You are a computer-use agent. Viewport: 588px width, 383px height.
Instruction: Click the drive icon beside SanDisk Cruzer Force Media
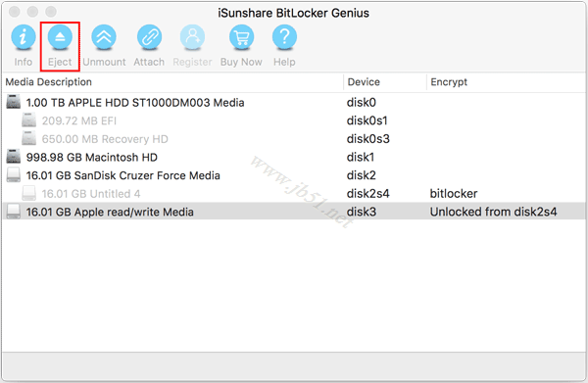click(x=14, y=175)
